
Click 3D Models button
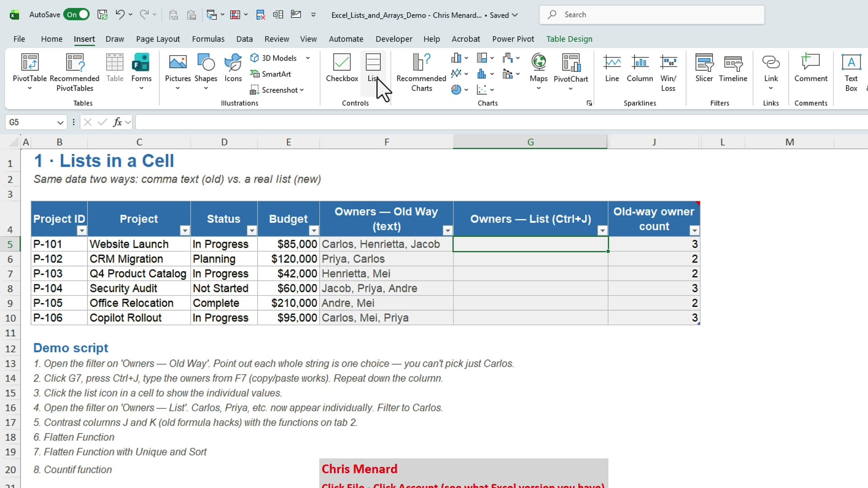coord(274,58)
